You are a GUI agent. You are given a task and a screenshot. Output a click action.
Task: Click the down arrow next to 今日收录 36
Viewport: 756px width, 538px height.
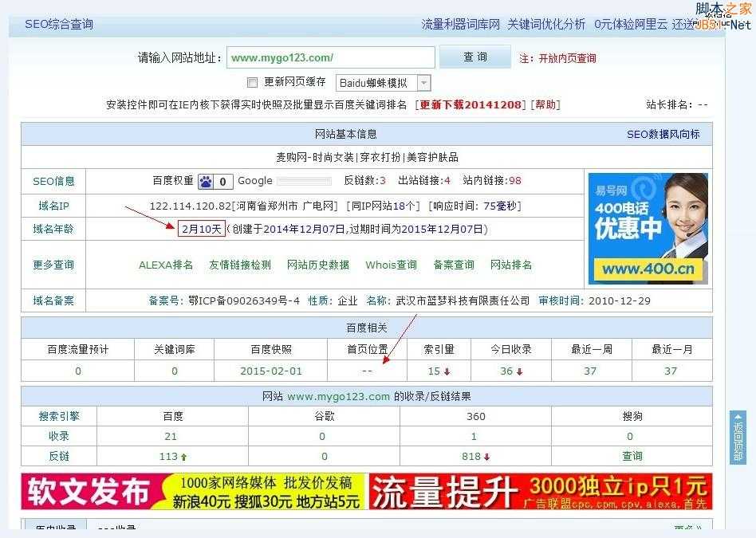pos(519,371)
